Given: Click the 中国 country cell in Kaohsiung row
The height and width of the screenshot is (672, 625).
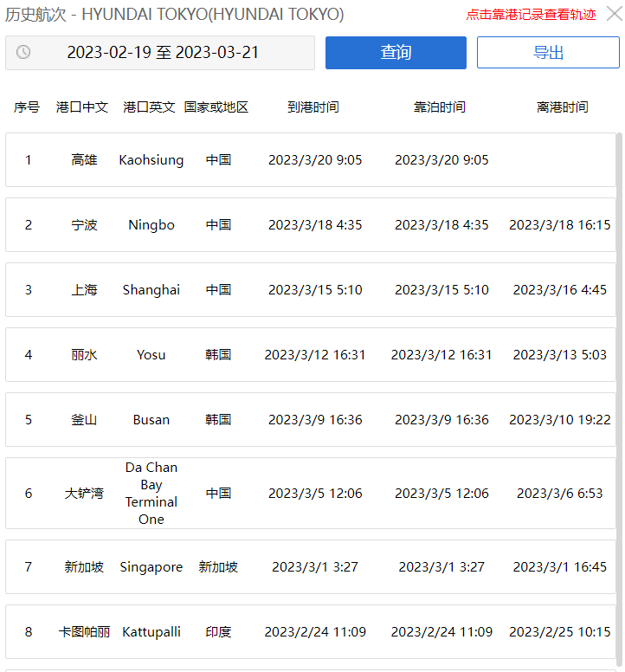Looking at the screenshot, I should click(218, 160).
